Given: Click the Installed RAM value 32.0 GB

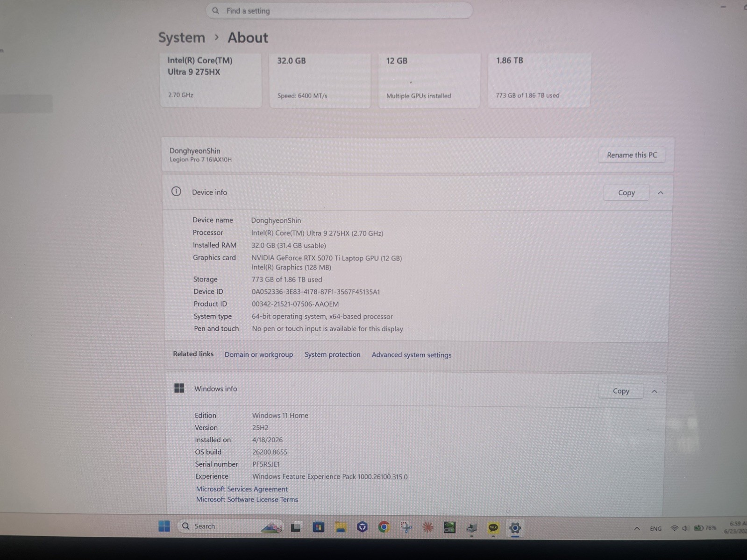Looking at the screenshot, I should pos(289,246).
